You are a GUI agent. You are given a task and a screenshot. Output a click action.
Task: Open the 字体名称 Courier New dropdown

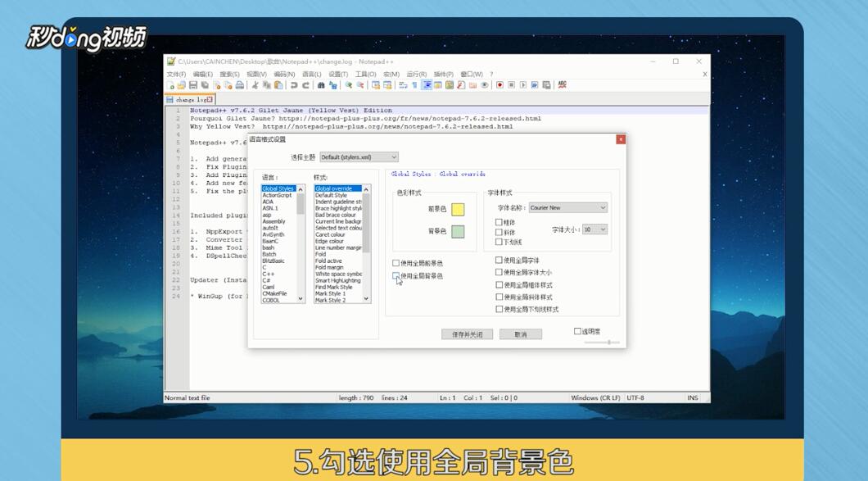[x=568, y=208]
